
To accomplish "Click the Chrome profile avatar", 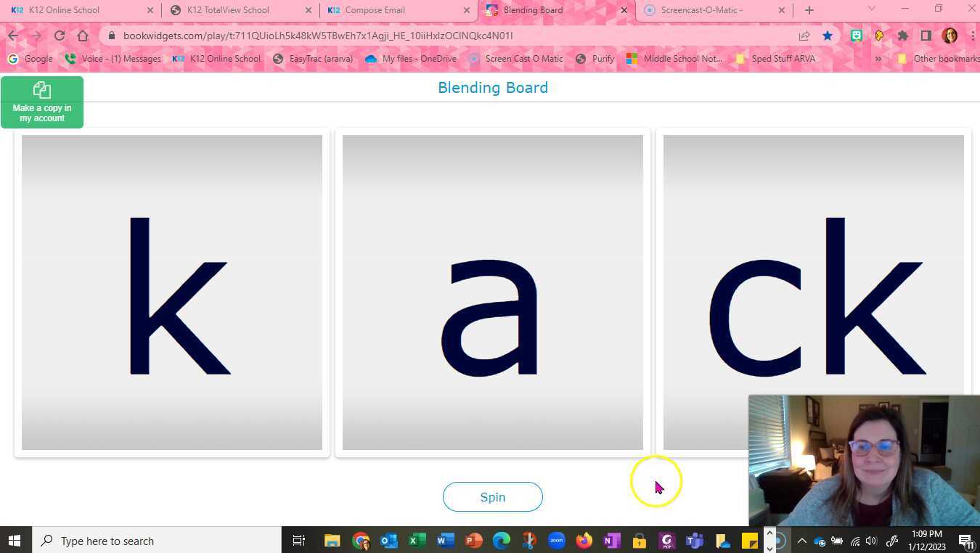I will click(x=950, y=35).
